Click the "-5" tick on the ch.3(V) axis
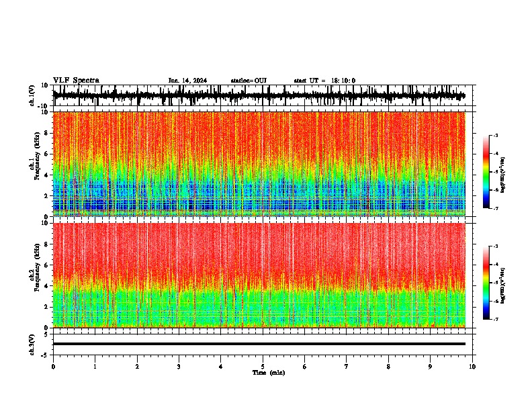The width and height of the screenshot is (532, 411). (45, 355)
